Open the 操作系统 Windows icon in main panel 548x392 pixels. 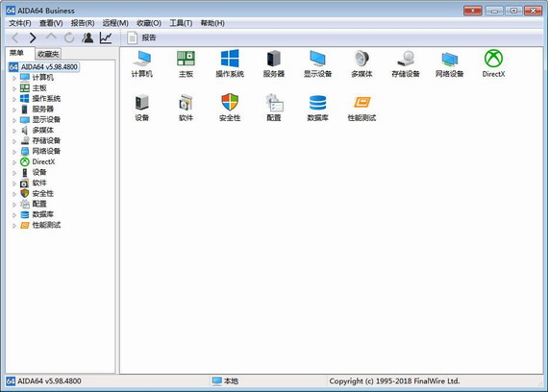tap(230, 63)
